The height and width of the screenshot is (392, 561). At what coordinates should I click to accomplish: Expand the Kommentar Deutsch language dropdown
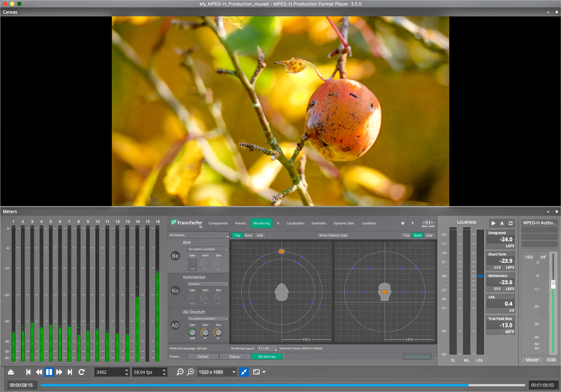pos(208,284)
